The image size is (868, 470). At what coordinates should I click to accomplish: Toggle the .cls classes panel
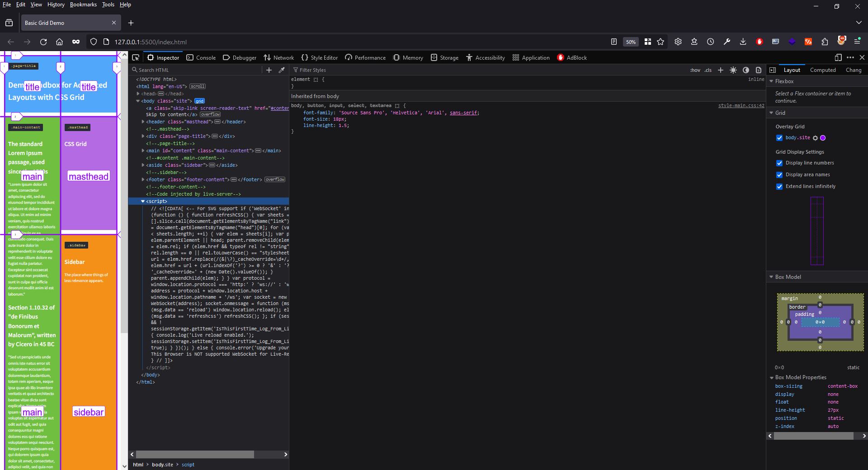(x=708, y=70)
